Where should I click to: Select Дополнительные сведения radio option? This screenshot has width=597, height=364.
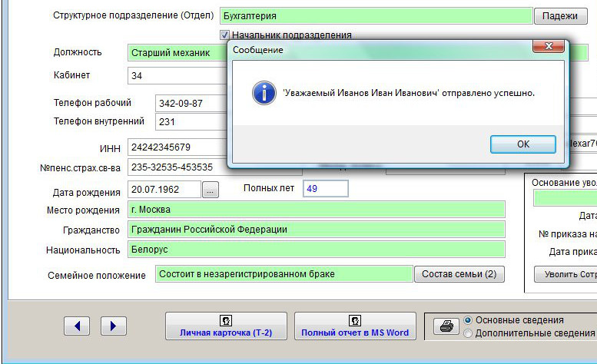click(468, 333)
